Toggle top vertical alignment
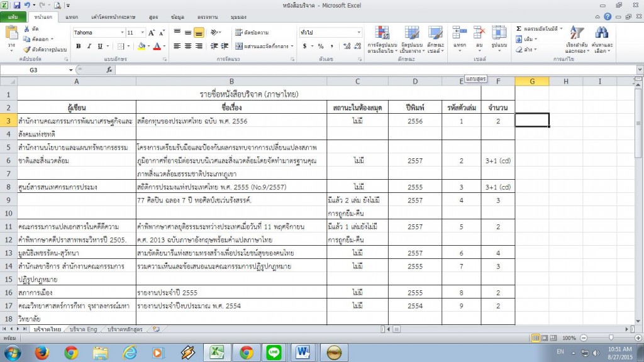Viewport: 644px width, 362px height. 177,32
